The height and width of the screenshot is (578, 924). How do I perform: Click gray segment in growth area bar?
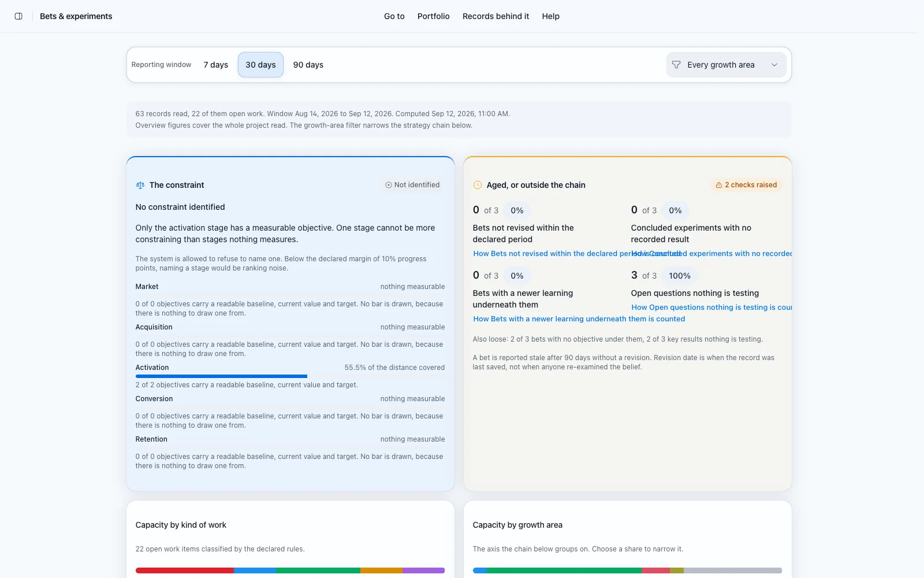(x=733, y=570)
